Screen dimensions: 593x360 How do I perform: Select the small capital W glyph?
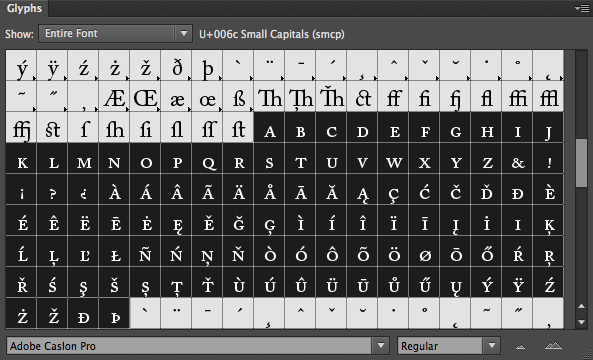(393, 158)
